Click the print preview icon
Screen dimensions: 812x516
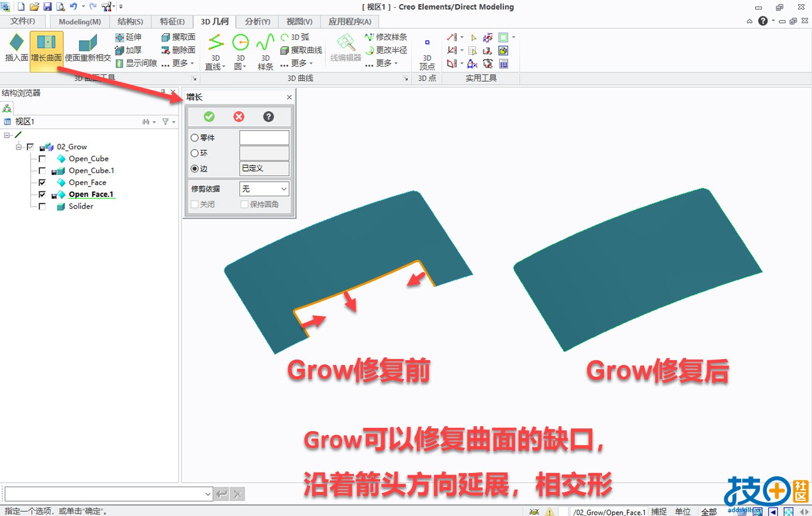pyautogui.click(x=60, y=6)
